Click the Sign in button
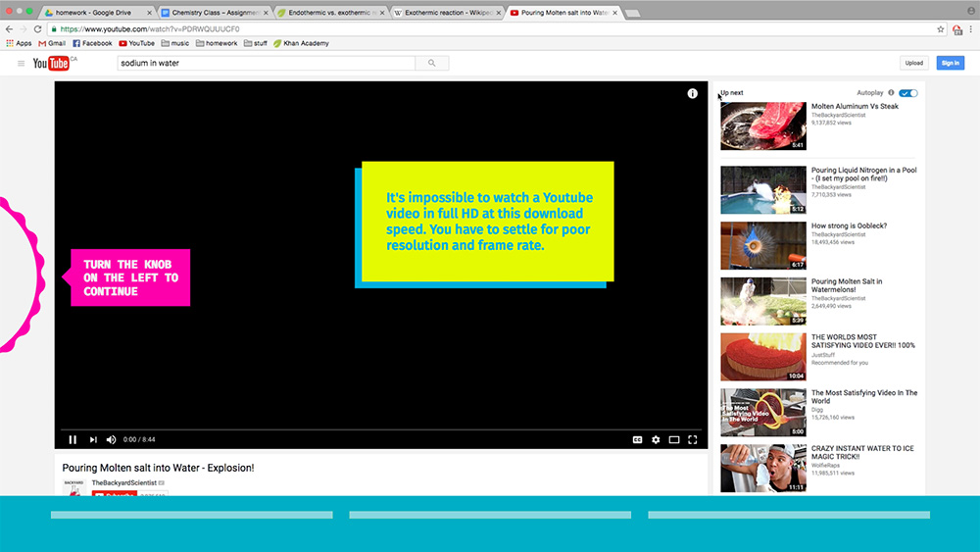Viewport: 980px width, 552px height. tap(950, 63)
